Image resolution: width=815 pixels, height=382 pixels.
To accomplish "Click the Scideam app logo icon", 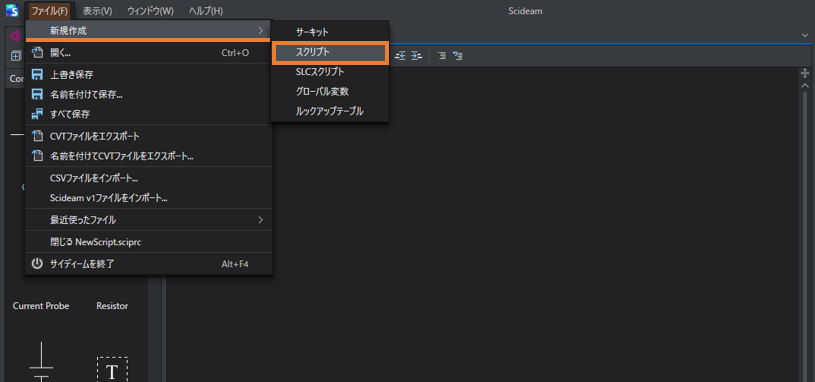I will [11, 10].
